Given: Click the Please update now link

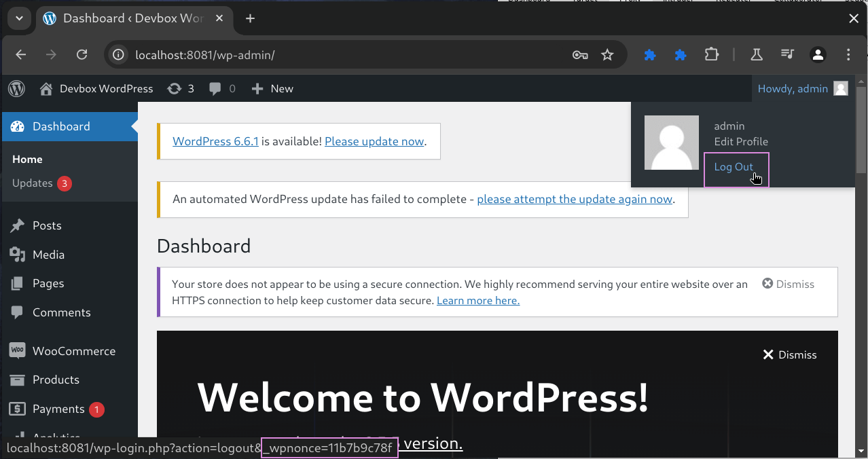Looking at the screenshot, I should click(x=374, y=142).
